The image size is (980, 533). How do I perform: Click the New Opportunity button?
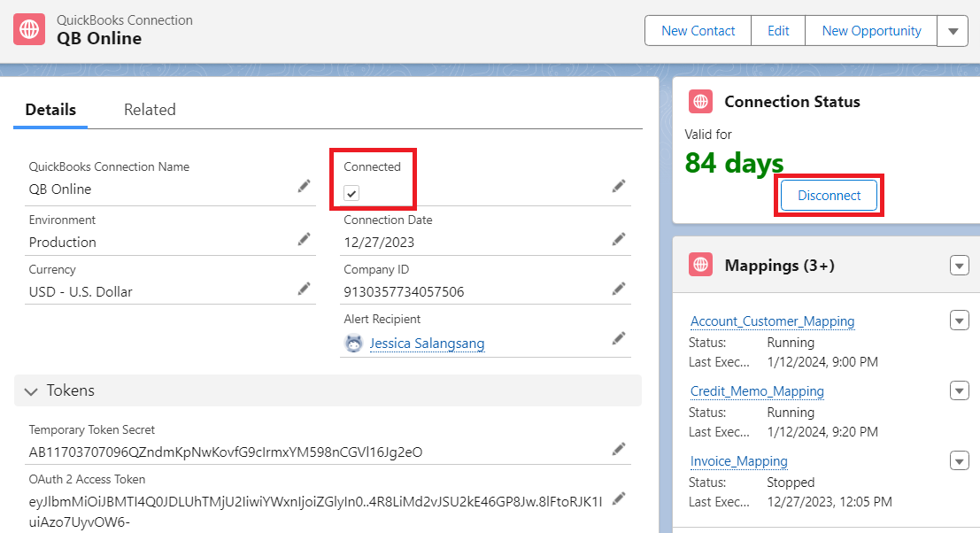[x=871, y=31]
